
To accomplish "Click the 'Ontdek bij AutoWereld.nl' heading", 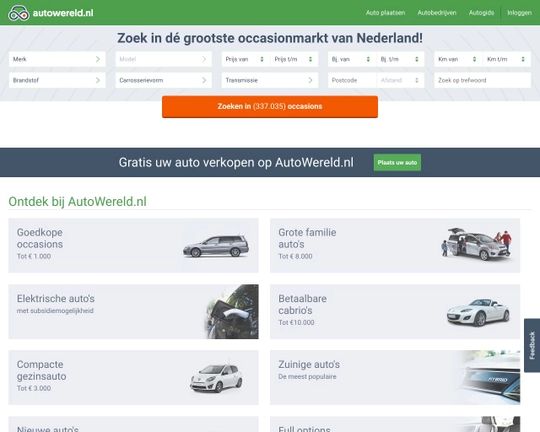I will coord(77,202).
